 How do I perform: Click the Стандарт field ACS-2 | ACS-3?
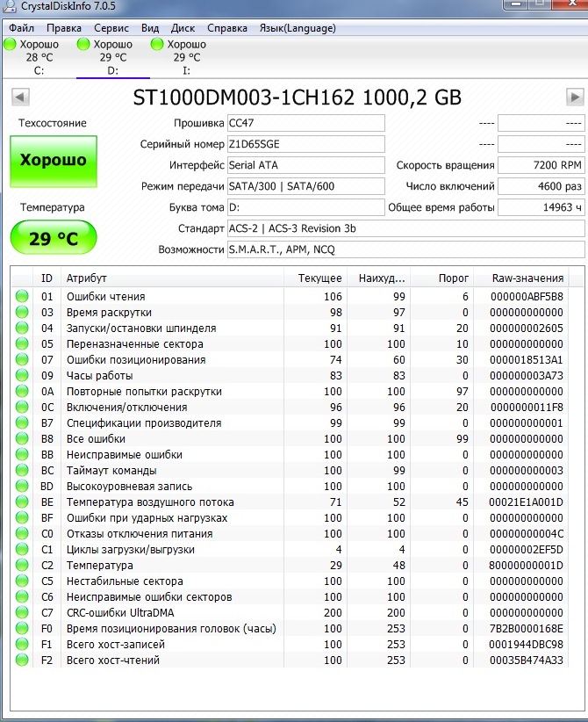tap(405, 228)
